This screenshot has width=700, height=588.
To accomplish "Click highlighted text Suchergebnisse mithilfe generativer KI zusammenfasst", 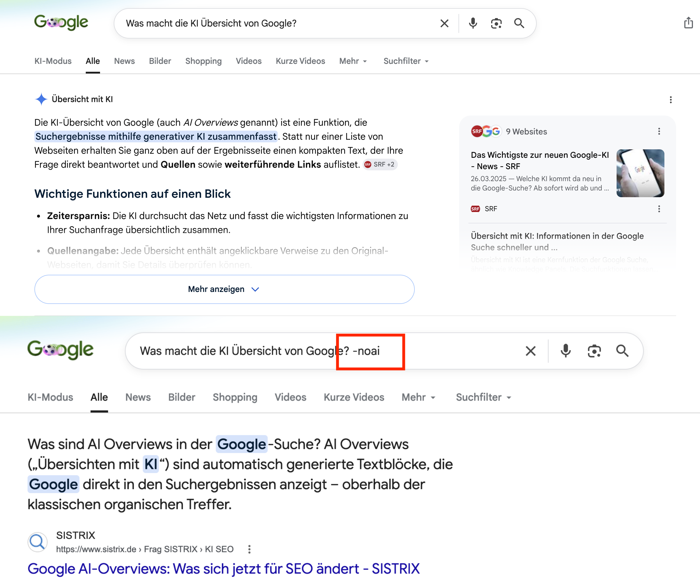I will pyautogui.click(x=156, y=136).
